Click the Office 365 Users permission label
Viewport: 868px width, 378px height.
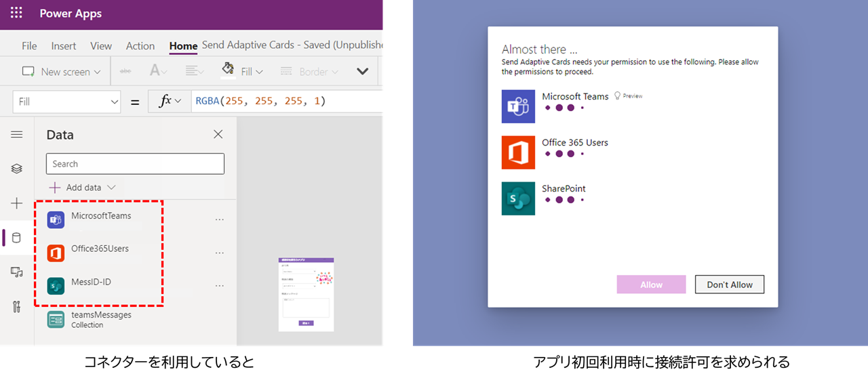tap(575, 142)
